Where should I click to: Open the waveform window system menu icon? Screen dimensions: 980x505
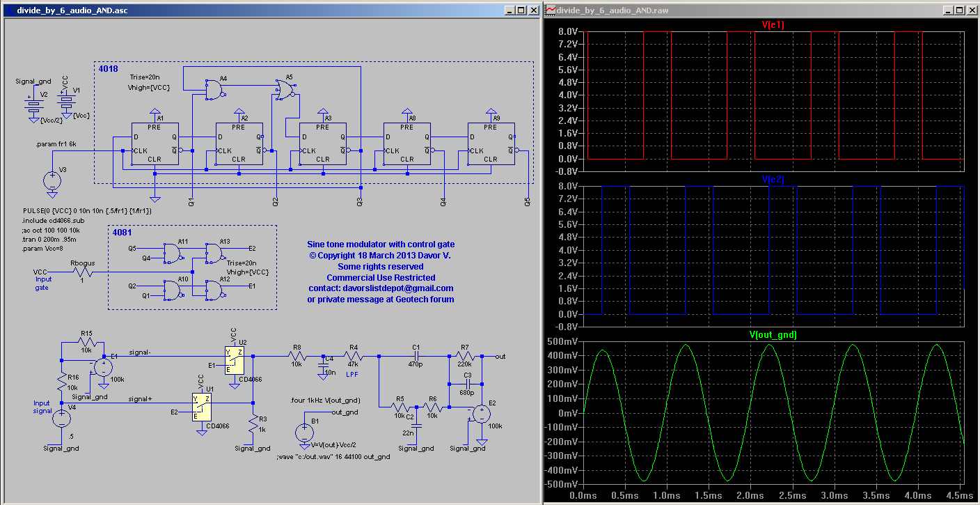point(551,10)
